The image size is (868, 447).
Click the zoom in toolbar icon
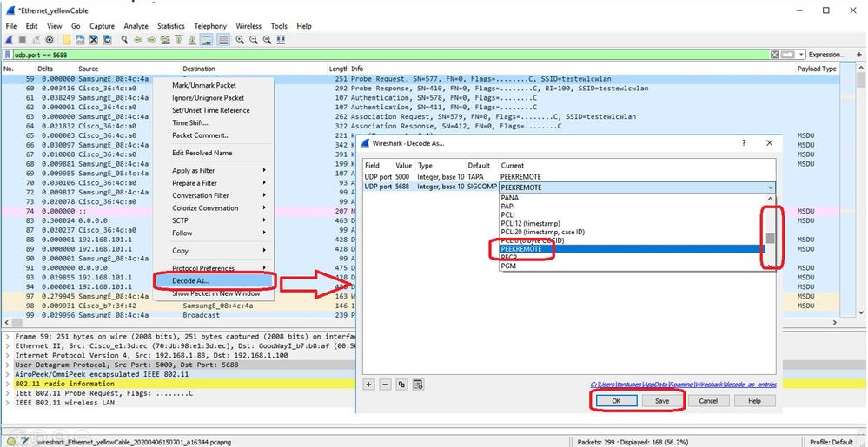(x=240, y=40)
